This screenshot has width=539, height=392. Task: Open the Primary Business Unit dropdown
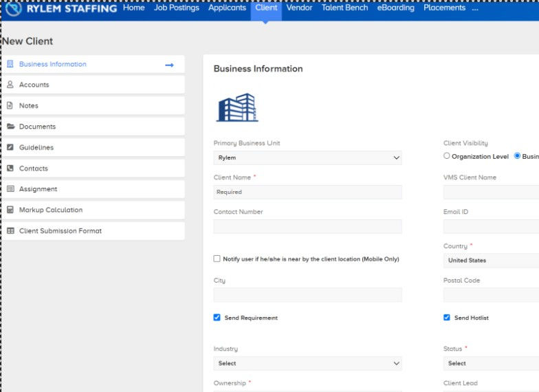pos(307,157)
